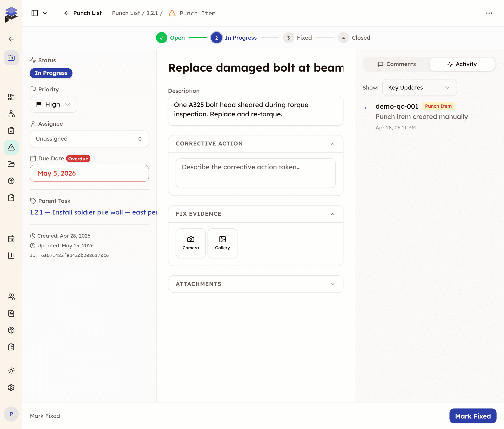Image resolution: width=504 pixels, height=429 pixels.
Task: Click the sidebar back arrow icon
Action: pyautogui.click(x=11, y=39)
